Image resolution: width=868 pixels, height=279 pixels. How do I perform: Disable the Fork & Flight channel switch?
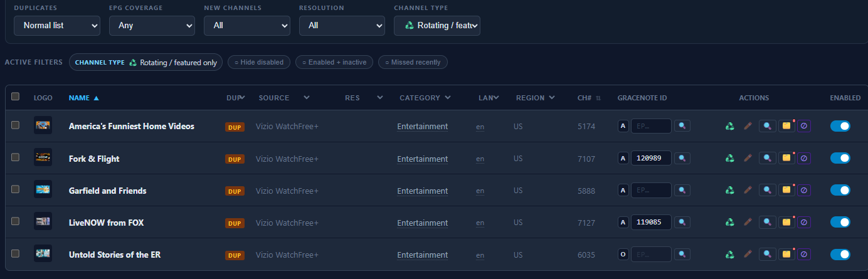pos(840,158)
